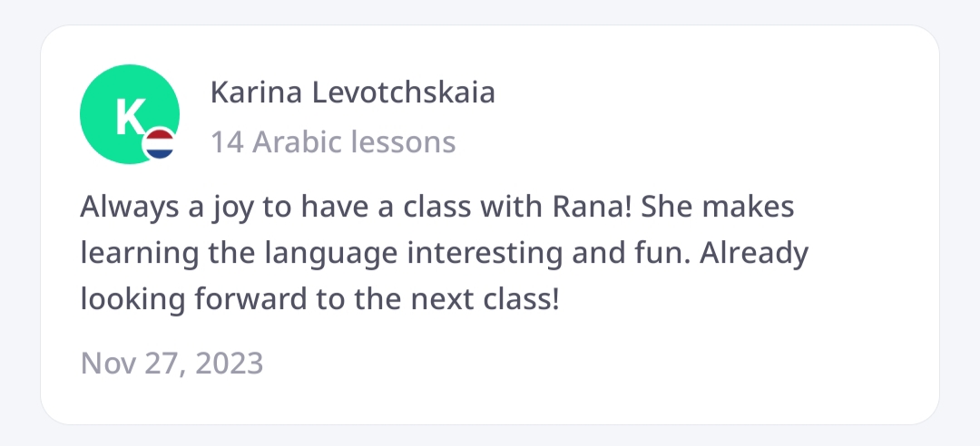Click the "14 Arabic lessons" label
Image resolution: width=980 pixels, height=446 pixels.
tap(333, 142)
